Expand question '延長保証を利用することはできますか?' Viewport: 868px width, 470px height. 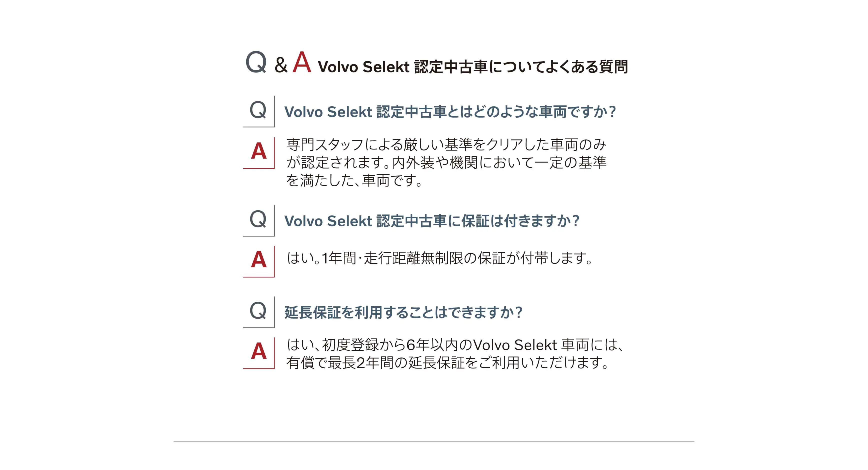point(403,312)
